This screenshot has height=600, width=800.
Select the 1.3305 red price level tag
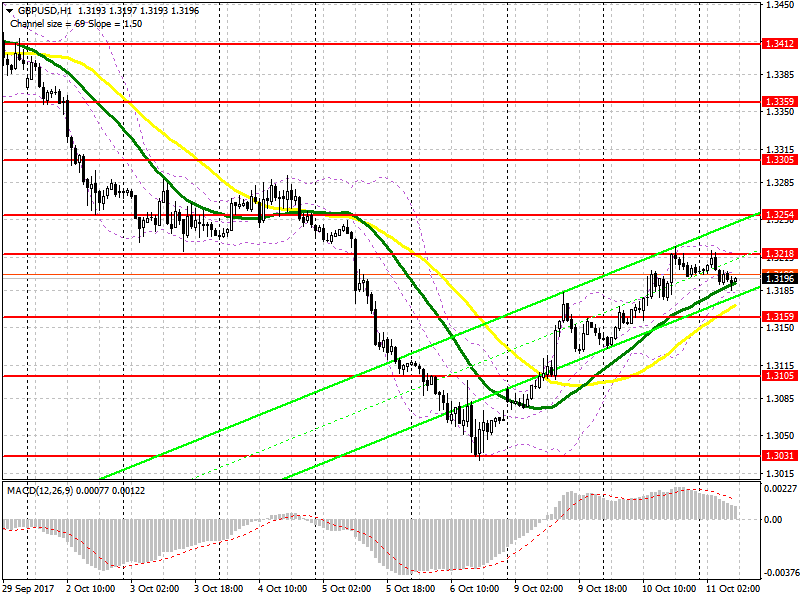pyautogui.click(x=779, y=160)
